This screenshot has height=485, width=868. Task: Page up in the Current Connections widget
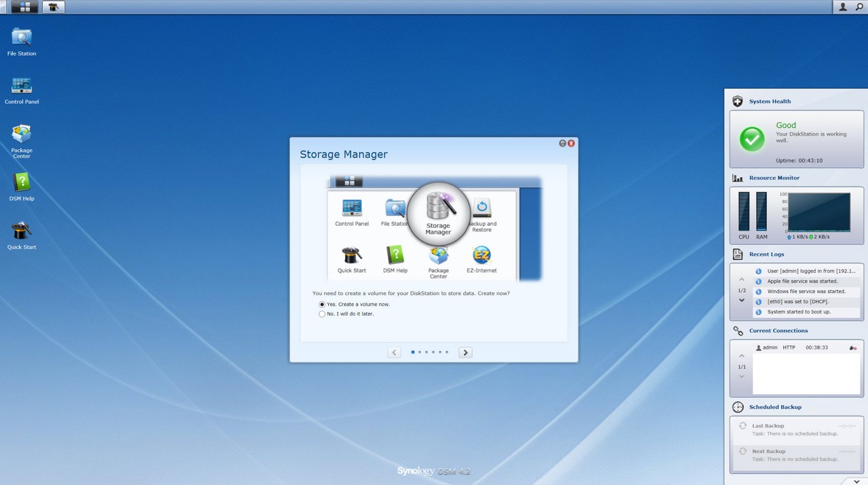pos(741,356)
